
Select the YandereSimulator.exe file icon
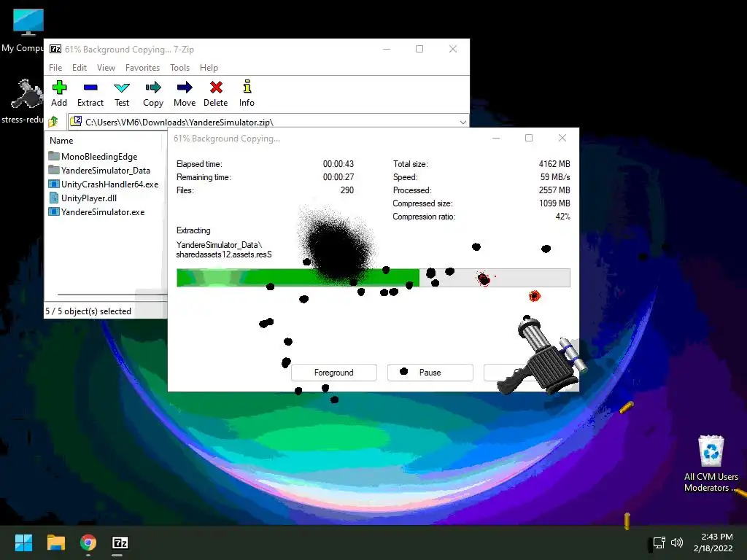pyautogui.click(x=54, y=211)
